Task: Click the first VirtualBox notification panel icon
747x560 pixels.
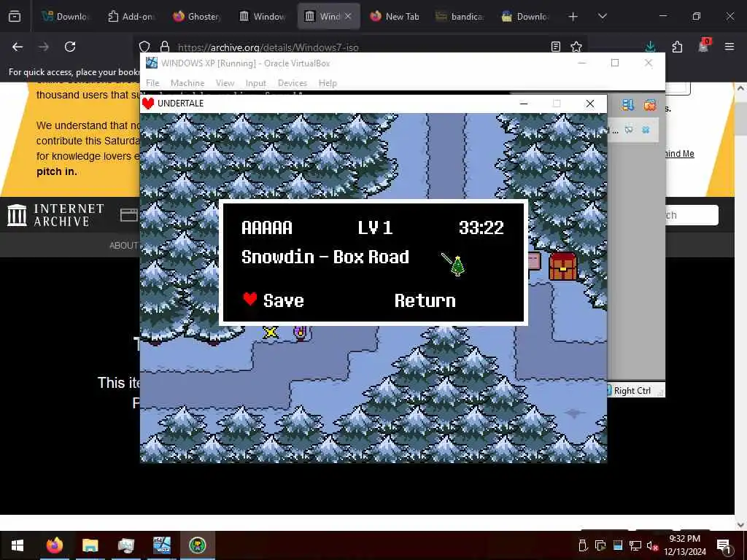Action: [627, 105]
